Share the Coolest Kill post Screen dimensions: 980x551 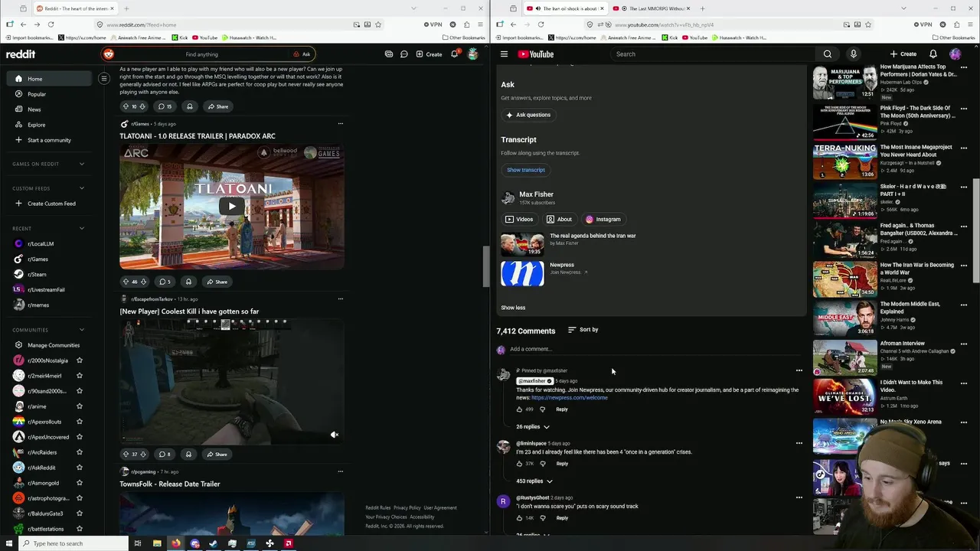click(x=217, y=454)
